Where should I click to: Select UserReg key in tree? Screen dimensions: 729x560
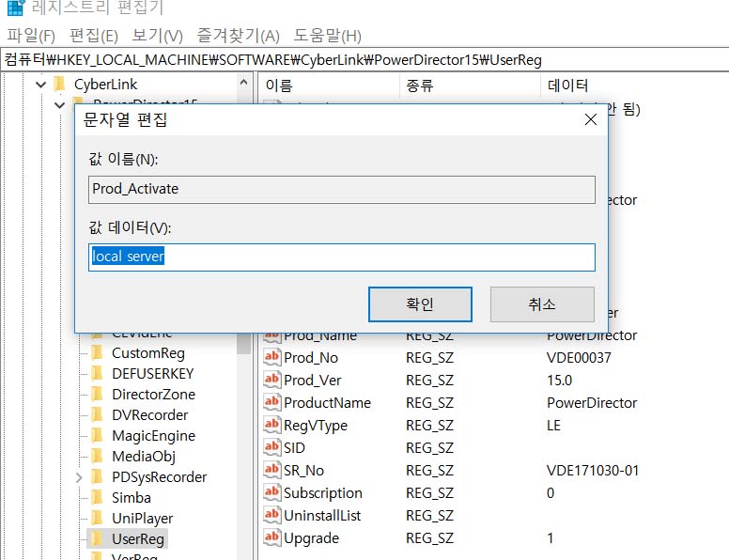point(138,539)
